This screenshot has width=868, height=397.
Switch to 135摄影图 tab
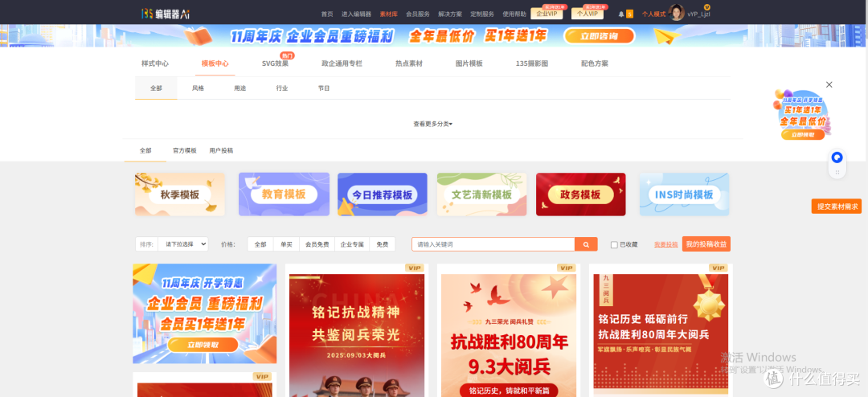click(x=532, y=63)
